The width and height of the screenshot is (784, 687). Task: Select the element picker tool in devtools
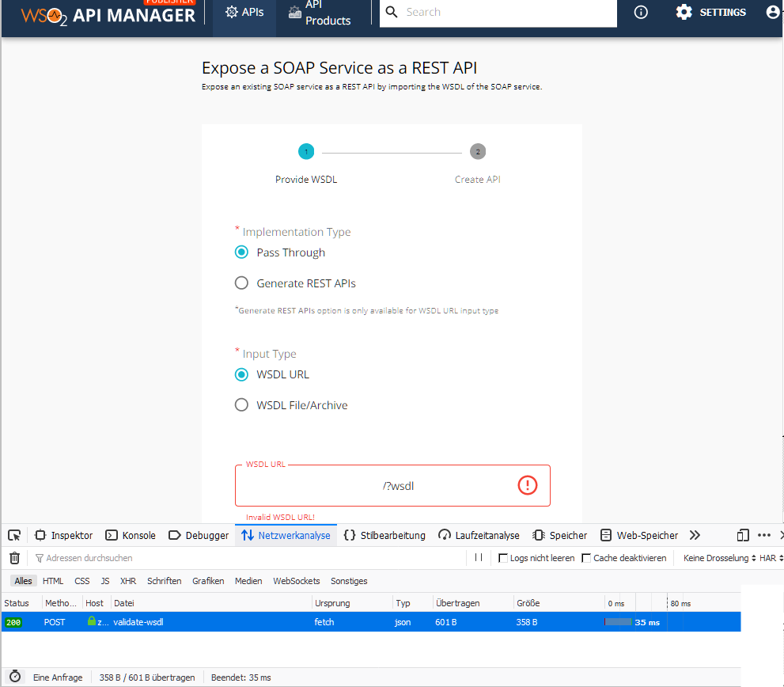tap(13, 535)
